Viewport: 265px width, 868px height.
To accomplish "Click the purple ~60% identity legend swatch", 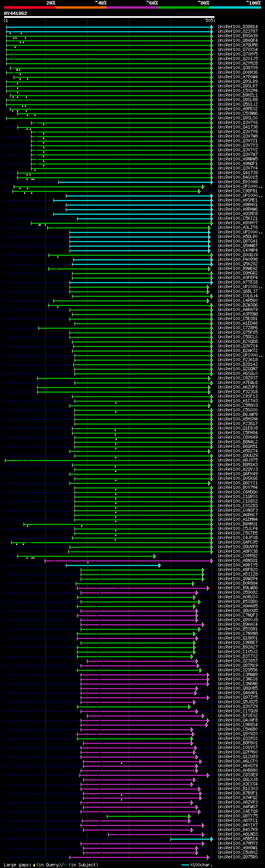I will (x=132, y=7).
